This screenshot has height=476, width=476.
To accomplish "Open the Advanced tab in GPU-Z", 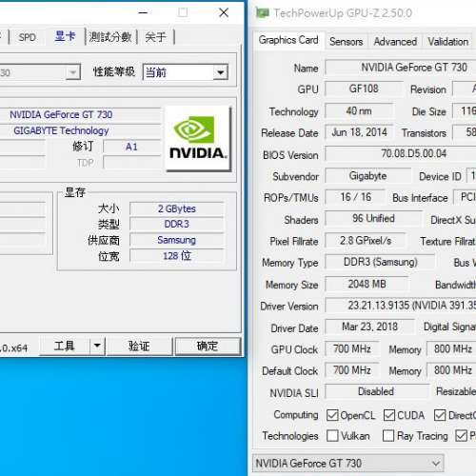I will click(x=395, y=42).
